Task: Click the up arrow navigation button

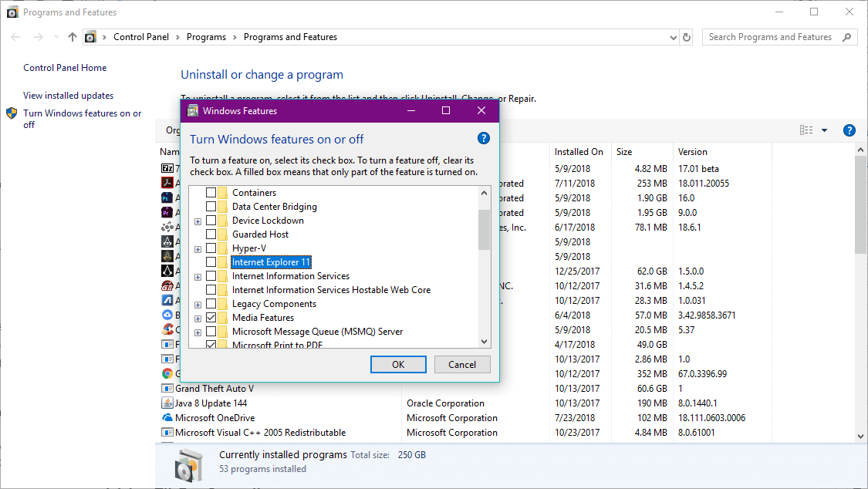Action: 72,37
